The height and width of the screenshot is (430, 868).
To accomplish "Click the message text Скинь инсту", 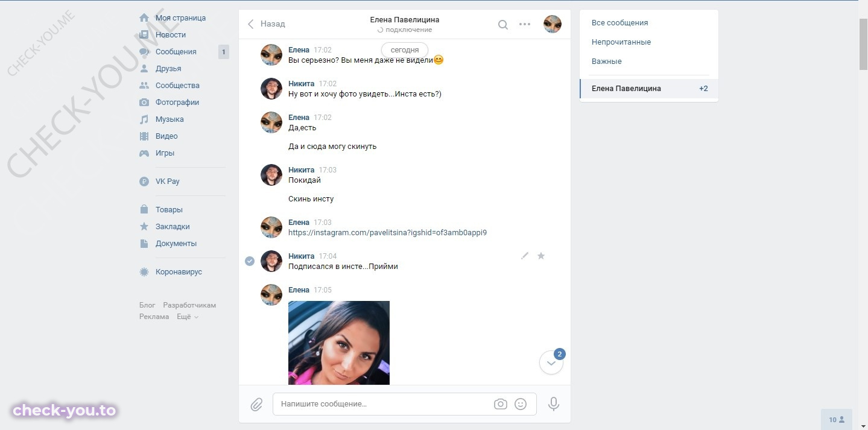I will [311, 199].
